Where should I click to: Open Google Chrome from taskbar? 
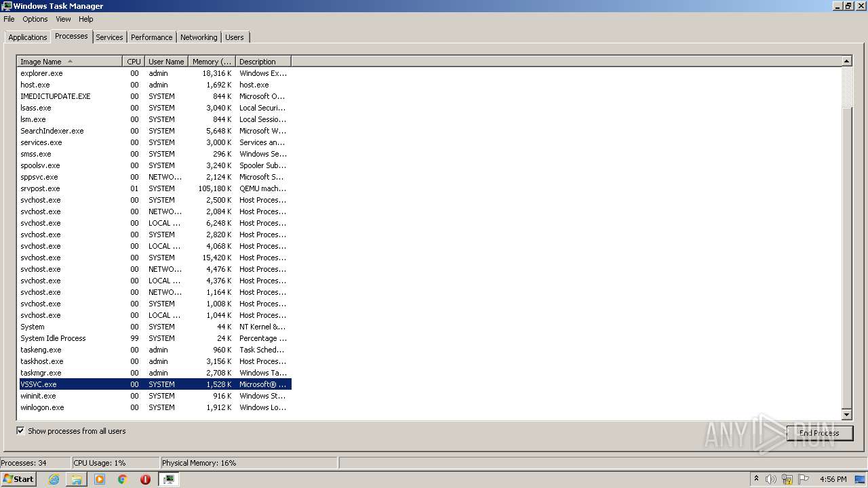[123, 479]
